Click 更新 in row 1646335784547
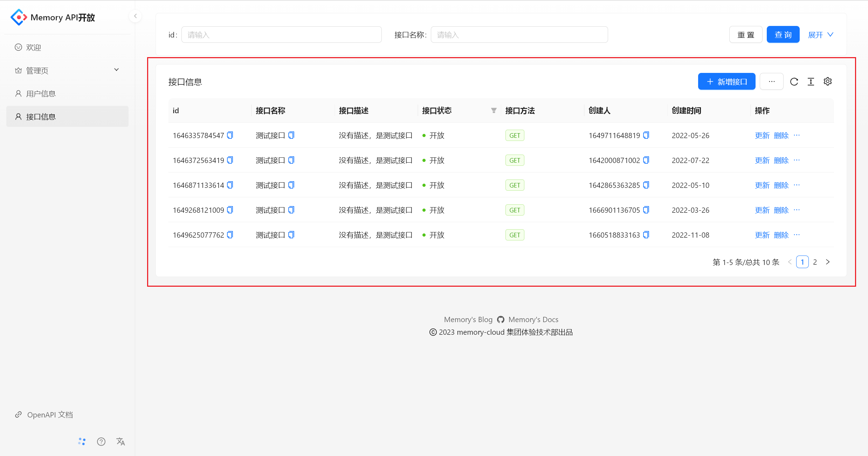This screenshot has height=456, width=868. click(x=762, y=136)
